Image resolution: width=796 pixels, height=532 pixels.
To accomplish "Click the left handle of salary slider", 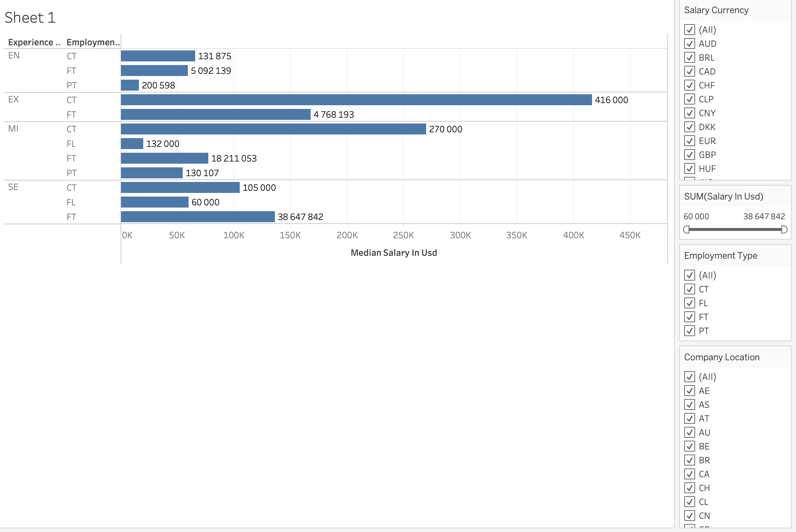I will (686, 229).
